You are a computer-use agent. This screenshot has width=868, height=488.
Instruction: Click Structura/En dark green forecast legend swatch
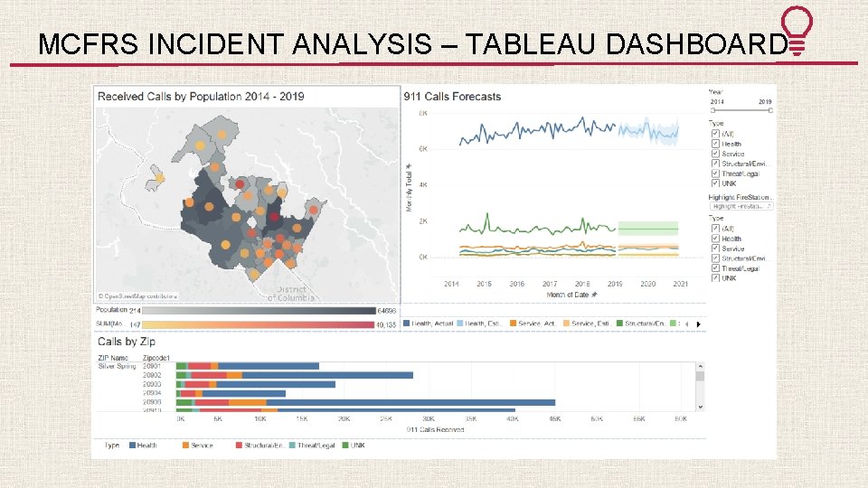click(620, 324)
